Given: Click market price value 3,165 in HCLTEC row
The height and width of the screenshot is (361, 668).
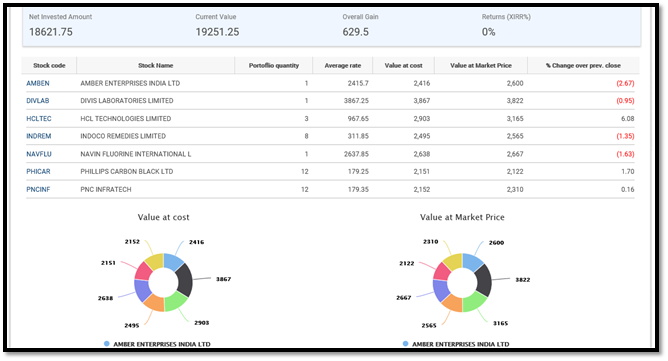Looking at the screenshot, I should point(515,118).
